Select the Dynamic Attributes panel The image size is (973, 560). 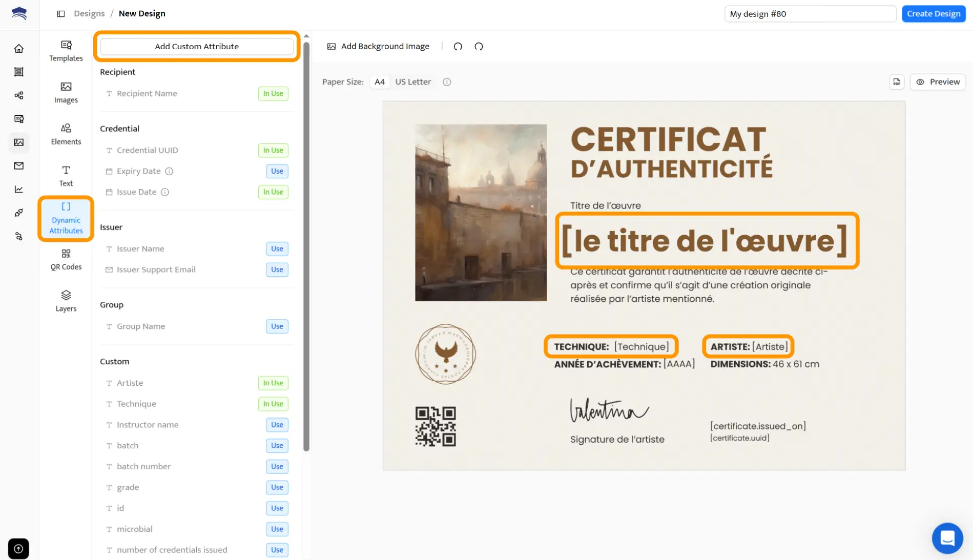pos(66,218)
